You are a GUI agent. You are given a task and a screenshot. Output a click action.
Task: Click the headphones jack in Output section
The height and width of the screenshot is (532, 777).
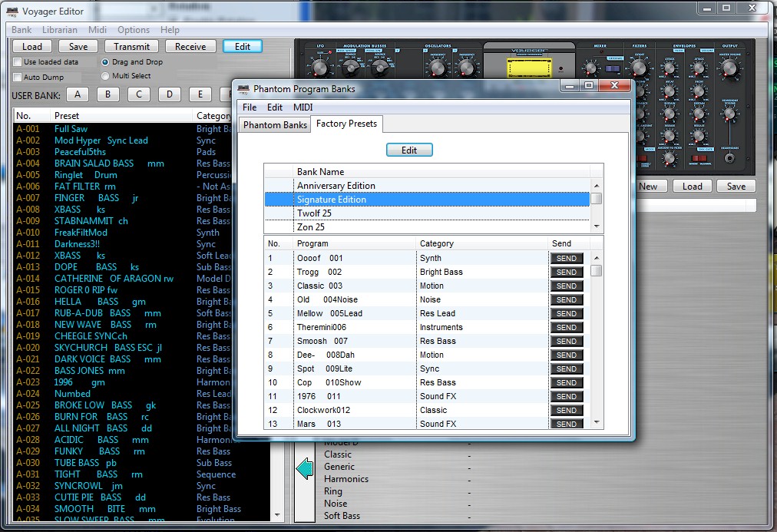pyautogui.click(x=729, y=160)
